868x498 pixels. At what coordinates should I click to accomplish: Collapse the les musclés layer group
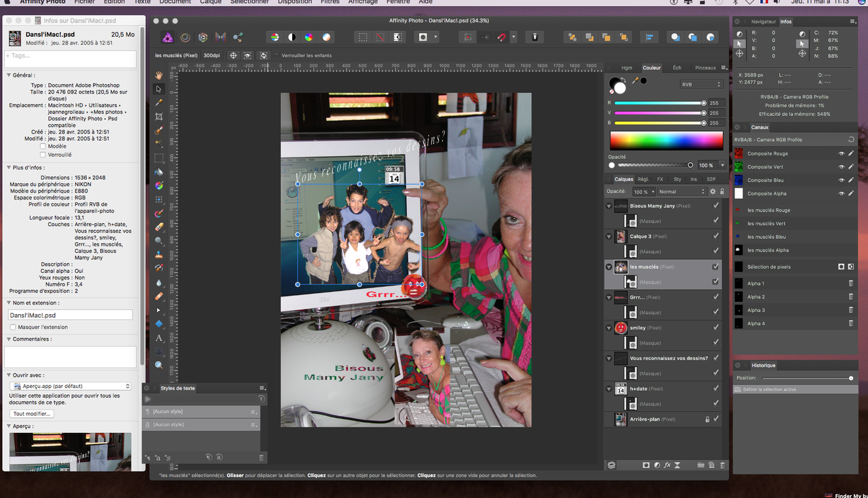(609, 267)
